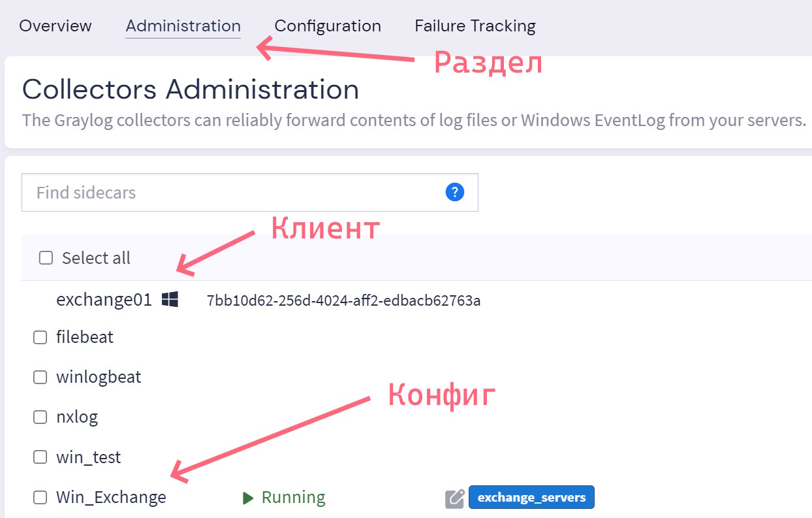Select the exchange01 sidecar name
812x518 pixels.
coord(104,300)
